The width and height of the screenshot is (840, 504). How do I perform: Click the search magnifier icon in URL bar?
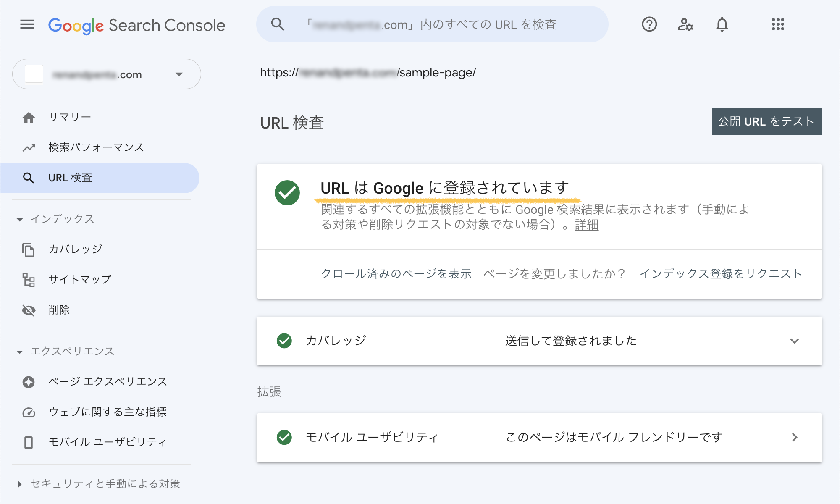click(x=278, y=24)
